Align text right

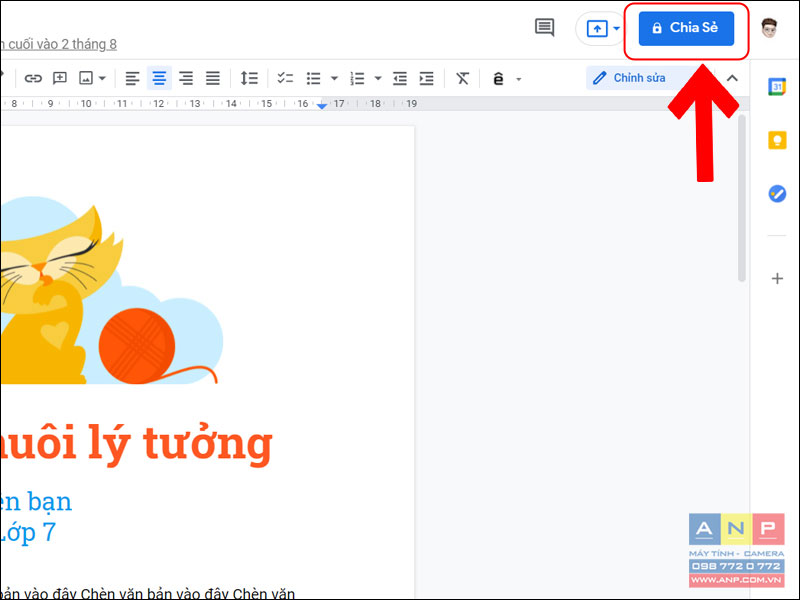[186, 78]
